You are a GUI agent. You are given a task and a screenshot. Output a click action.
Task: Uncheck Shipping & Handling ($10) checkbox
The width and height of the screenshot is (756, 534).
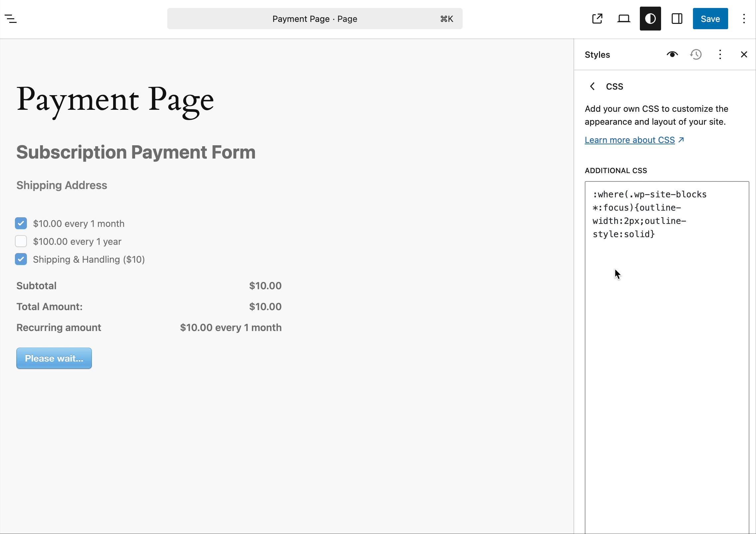tap(21, 259)
